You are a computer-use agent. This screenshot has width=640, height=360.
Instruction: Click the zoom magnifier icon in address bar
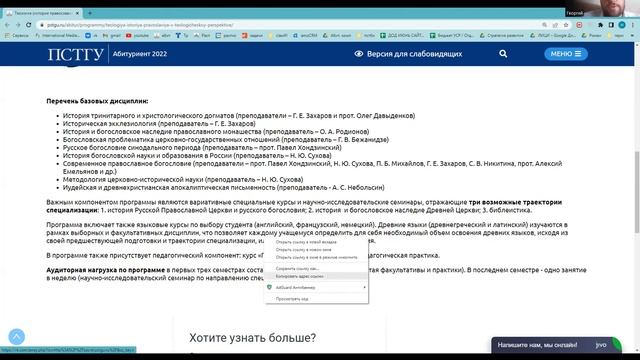pyautogui.click(x=544, y=25)
